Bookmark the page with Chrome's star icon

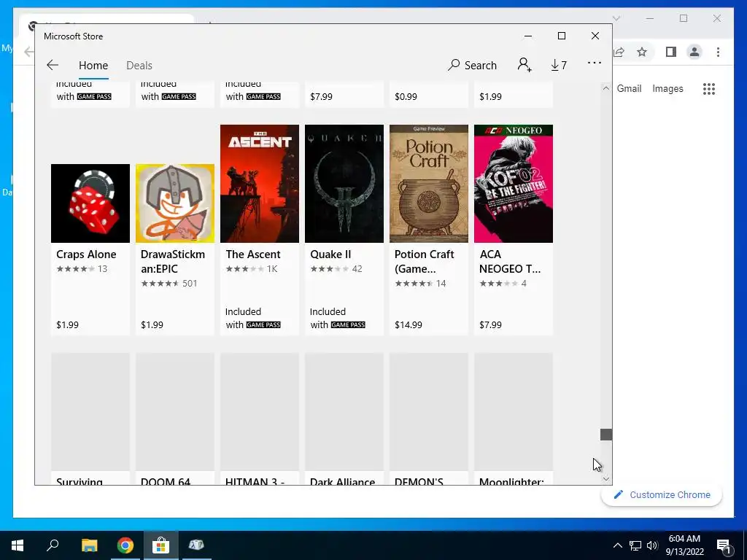coord(642,52)
